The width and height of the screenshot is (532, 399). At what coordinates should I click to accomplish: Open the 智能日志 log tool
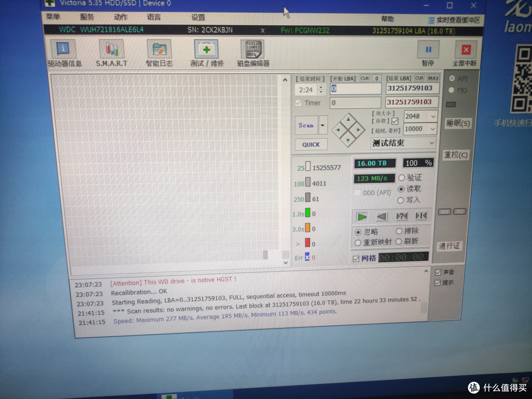pos(159,50)
